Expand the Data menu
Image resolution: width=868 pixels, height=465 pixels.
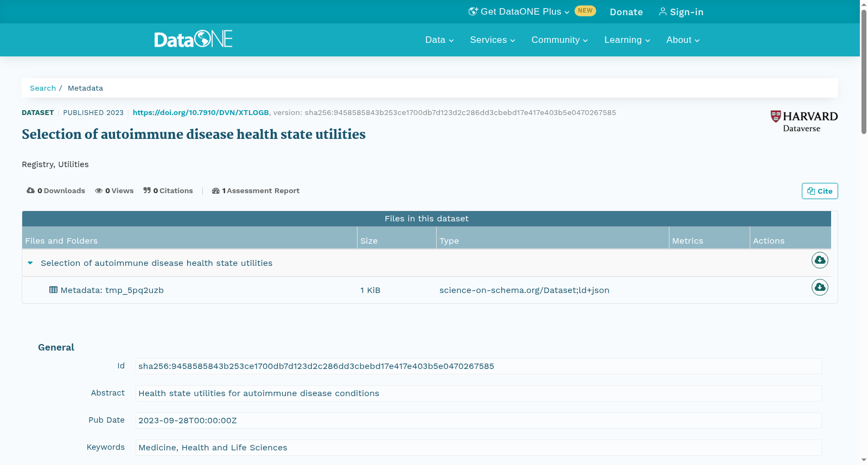pyautogui.click(x=439, y=40)
